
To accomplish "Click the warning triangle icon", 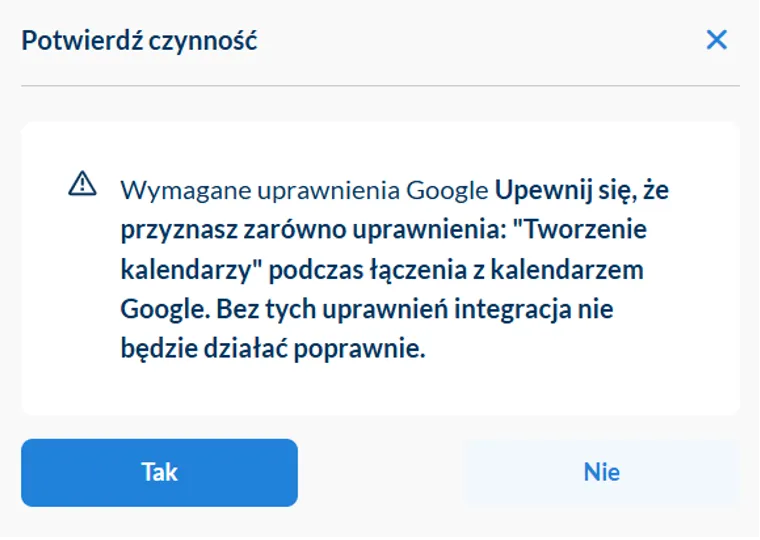I will [x=82, y=184].
